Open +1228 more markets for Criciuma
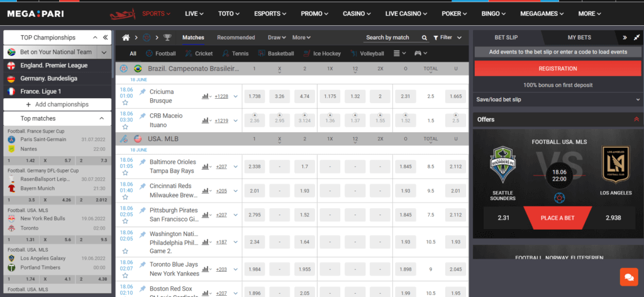Screen dimensions: 644x297 (x=221, y=96)
